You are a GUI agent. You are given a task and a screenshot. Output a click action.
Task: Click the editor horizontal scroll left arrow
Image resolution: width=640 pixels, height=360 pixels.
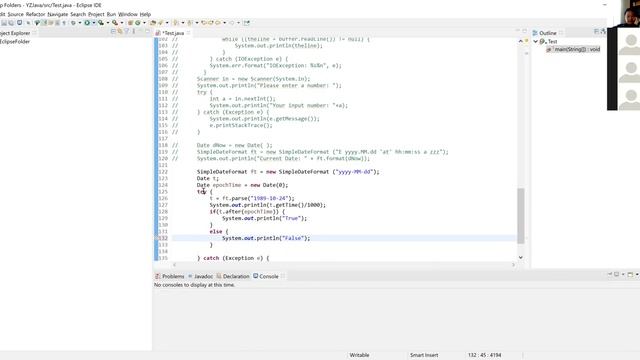tap(175, 265)
